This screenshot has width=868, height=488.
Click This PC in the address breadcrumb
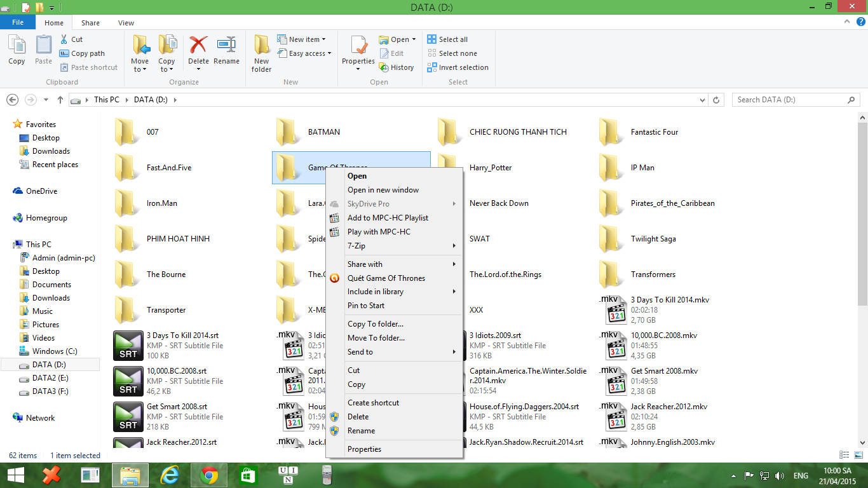pyautogui.click(x=106, y=100)
